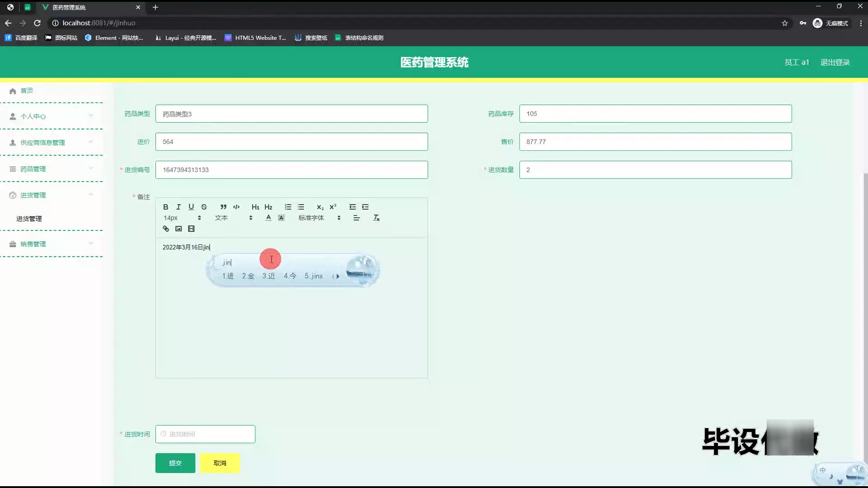Click the superscript icon
The image size is (868, 488).
tap(333, 207)
